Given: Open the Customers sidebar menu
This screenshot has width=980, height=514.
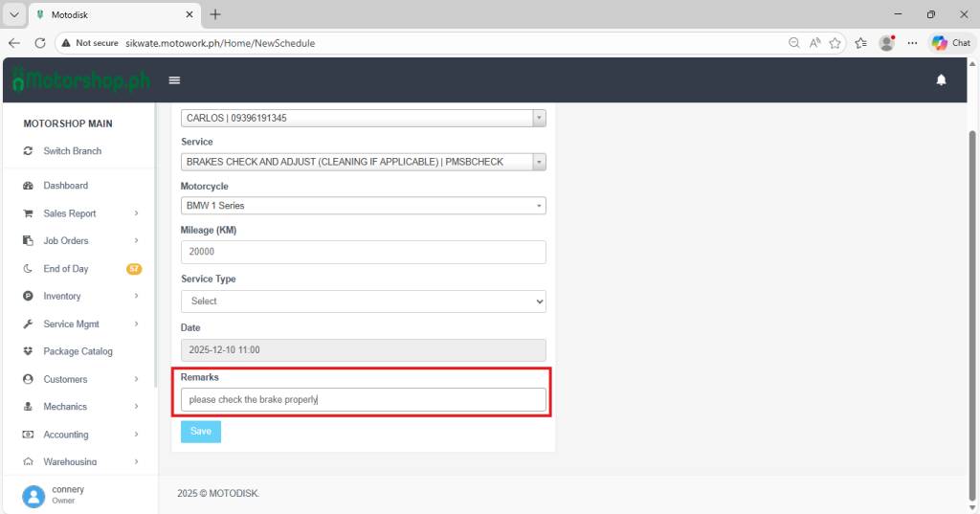Looking at the screenshot, I should pos(81,379).
